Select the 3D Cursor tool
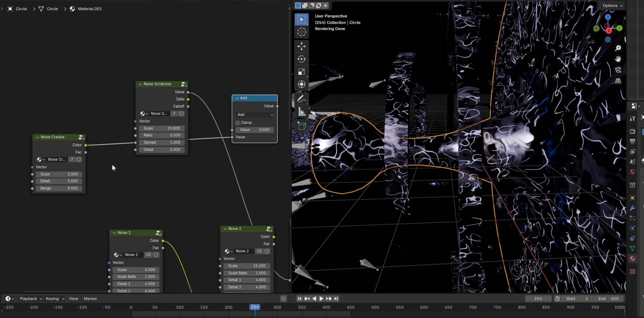Screen dimensions: 644x318 (301, 32)
